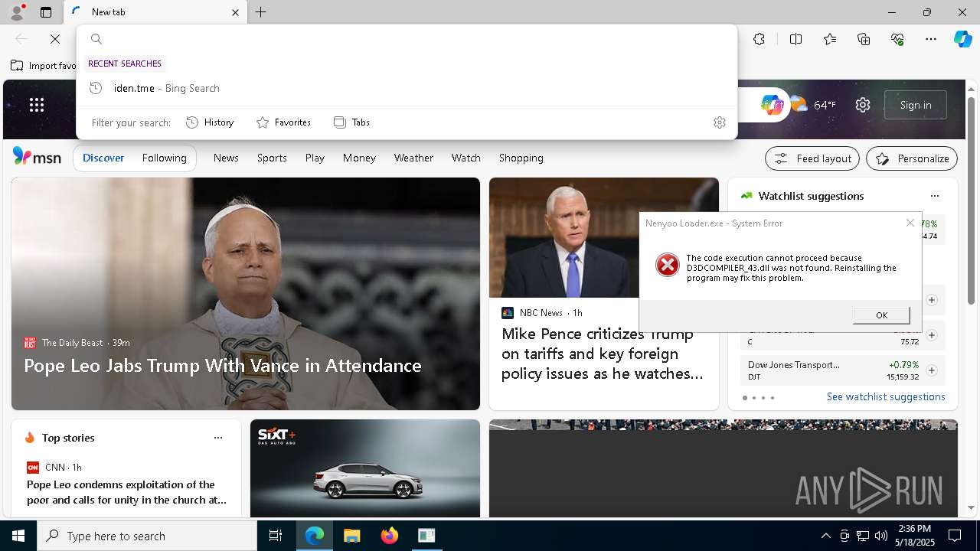The image size is (980, 551).
Task: Close the New tab browser tab
Action: click(235, 12)
